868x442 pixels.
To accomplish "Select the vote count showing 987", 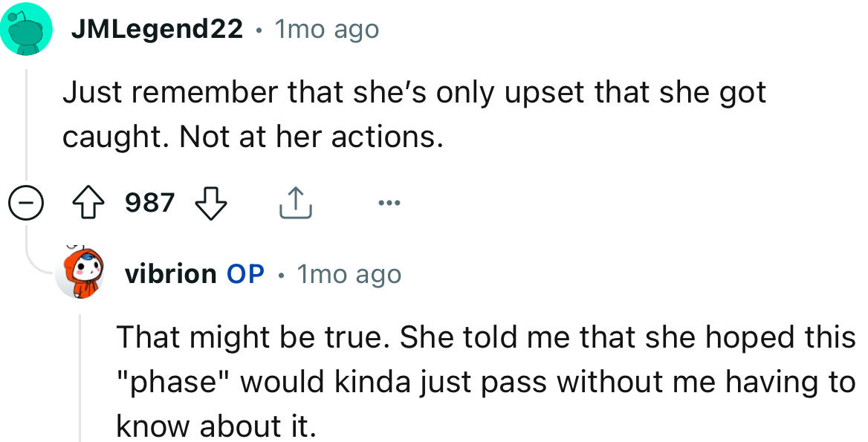I will point(148,202).
